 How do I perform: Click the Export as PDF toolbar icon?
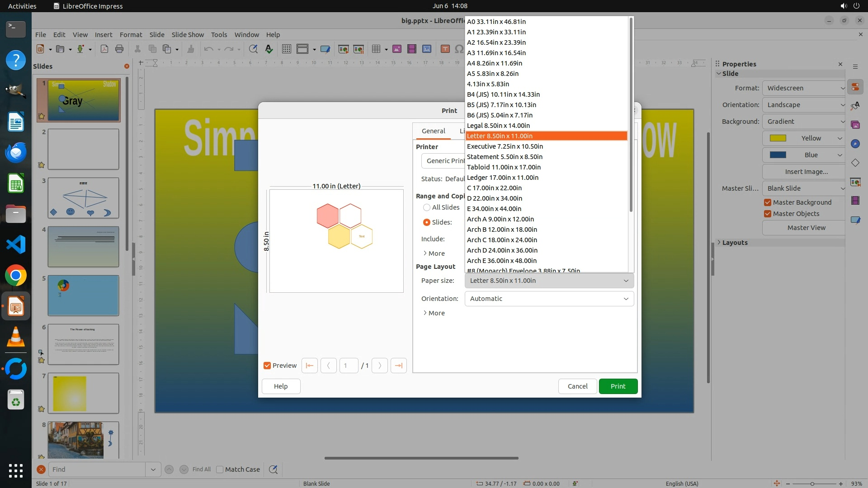[x=104, y=49]
